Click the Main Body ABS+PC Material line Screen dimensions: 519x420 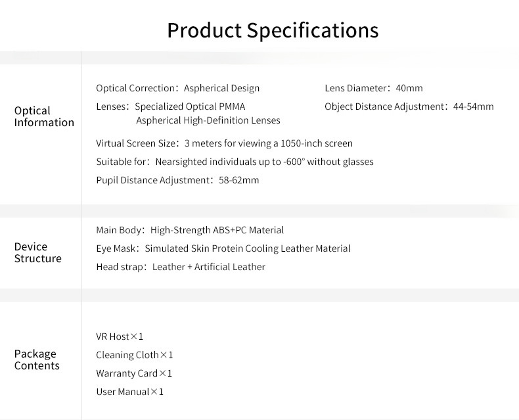[x=190, y=230]
